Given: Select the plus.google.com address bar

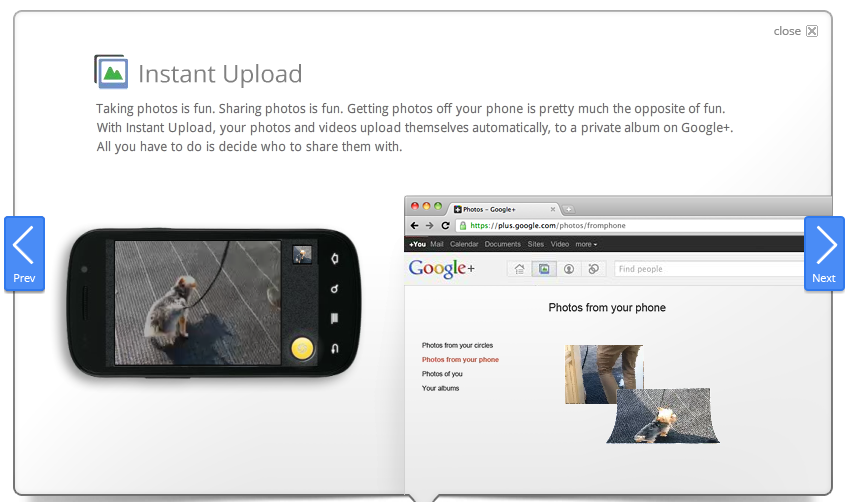Looking at the screenshot, I should pos(631,226).
